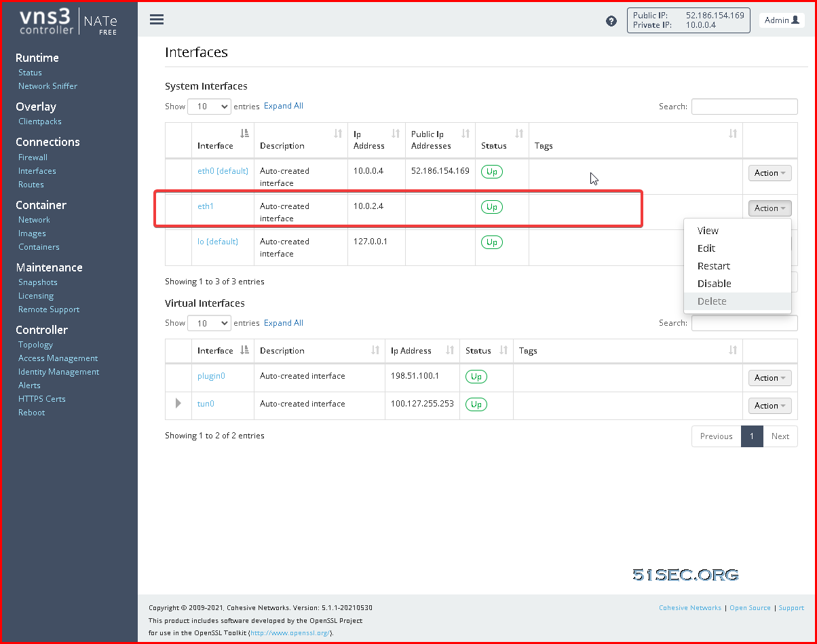Sort System Interfaces by Public Ip Addresses
This screenshot has width=817, height=644.
tap(440, 140)
